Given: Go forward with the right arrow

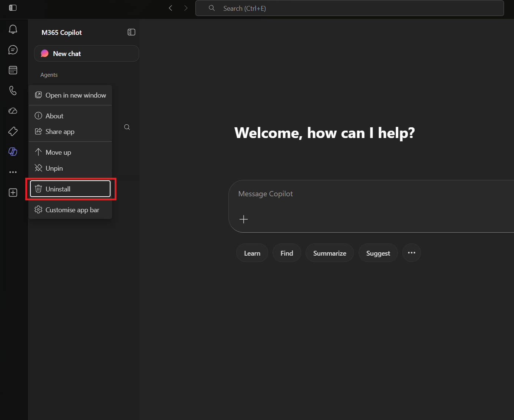Looking at the screenshot, I should 186,8.
